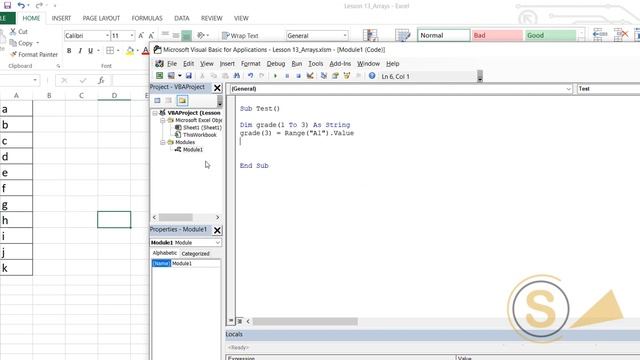Click the Insert UserForm toolbar icon
Screen dimensions: 640x360
point(171,76)
